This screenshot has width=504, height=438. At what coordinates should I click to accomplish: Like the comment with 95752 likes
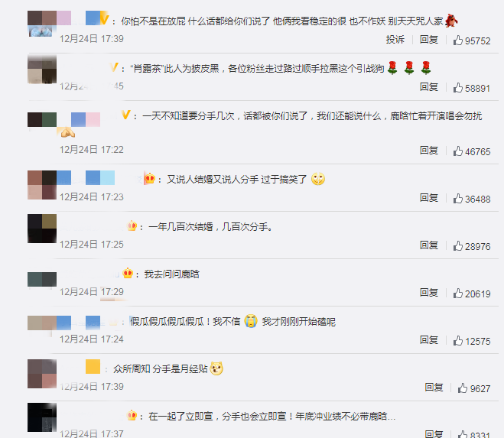click(457, 41)
